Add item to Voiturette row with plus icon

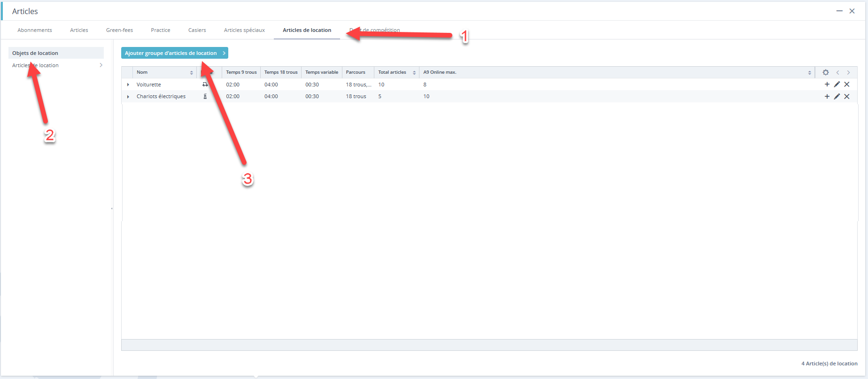pyautogui.click(x=827, y=85)
